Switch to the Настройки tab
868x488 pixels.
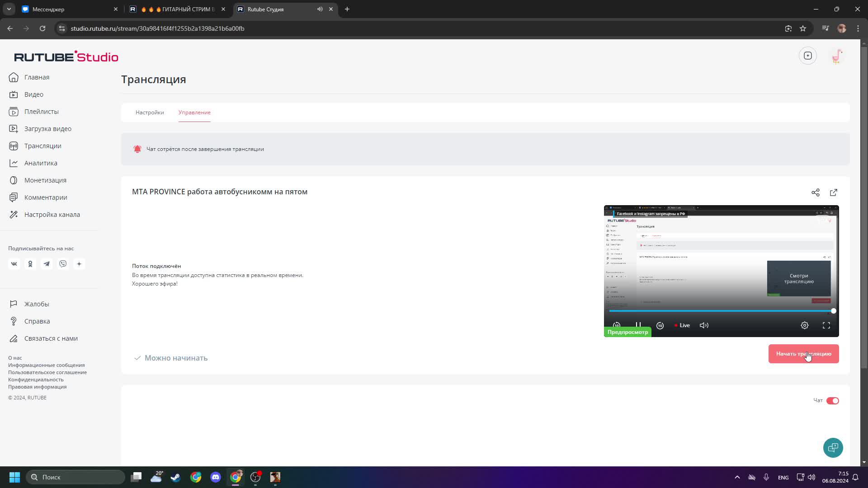tap(150, 113)
